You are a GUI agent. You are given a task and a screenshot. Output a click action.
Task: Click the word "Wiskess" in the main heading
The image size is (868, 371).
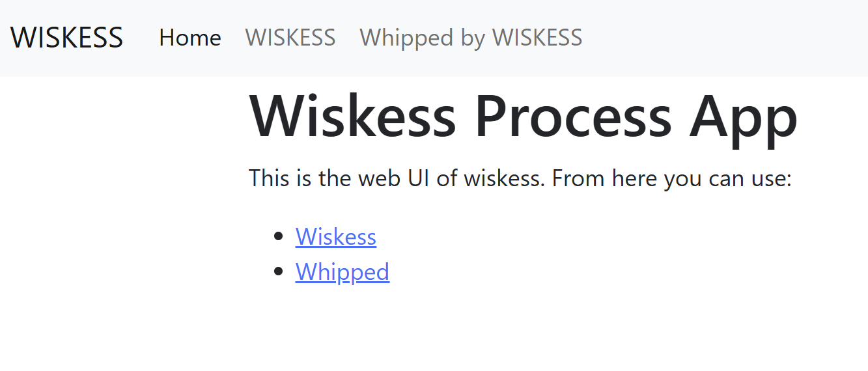click(352, 117)
